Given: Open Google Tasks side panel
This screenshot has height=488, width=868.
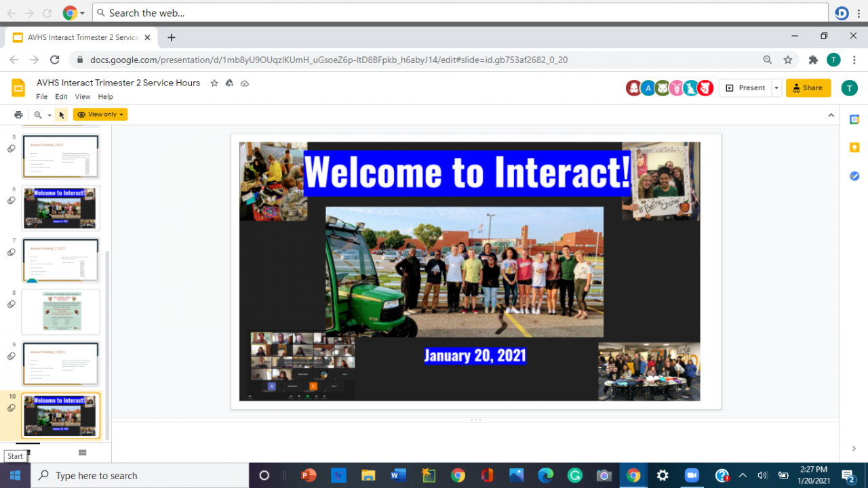Looking at the screenshot, I should pyautogui.click(x=854, y=176).
